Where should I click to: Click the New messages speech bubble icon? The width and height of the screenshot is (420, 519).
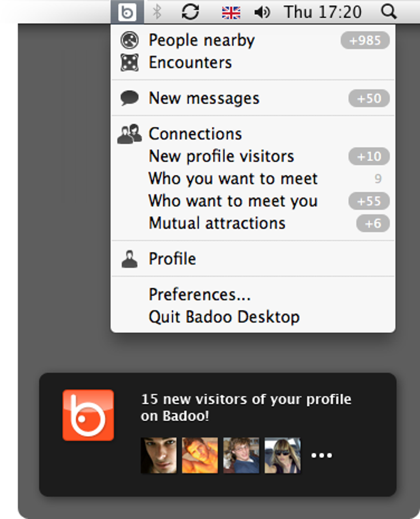pos(129,98)
